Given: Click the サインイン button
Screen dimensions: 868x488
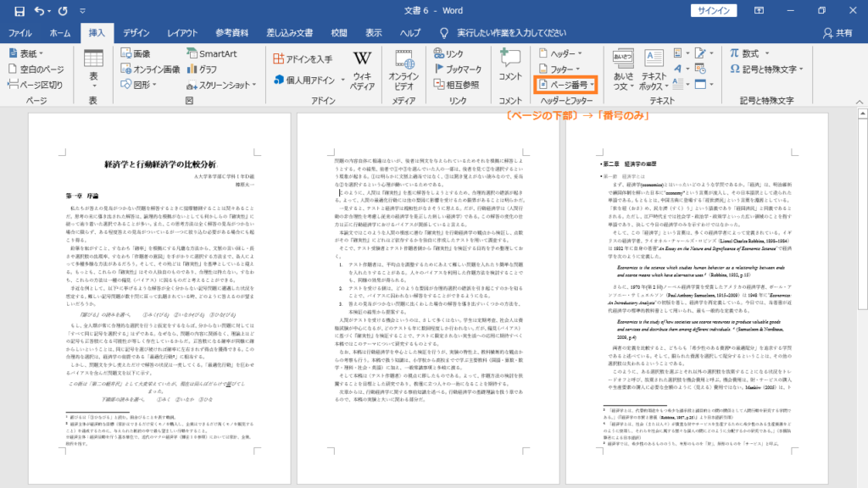Looking at the screenshot, I should point(714,10).
